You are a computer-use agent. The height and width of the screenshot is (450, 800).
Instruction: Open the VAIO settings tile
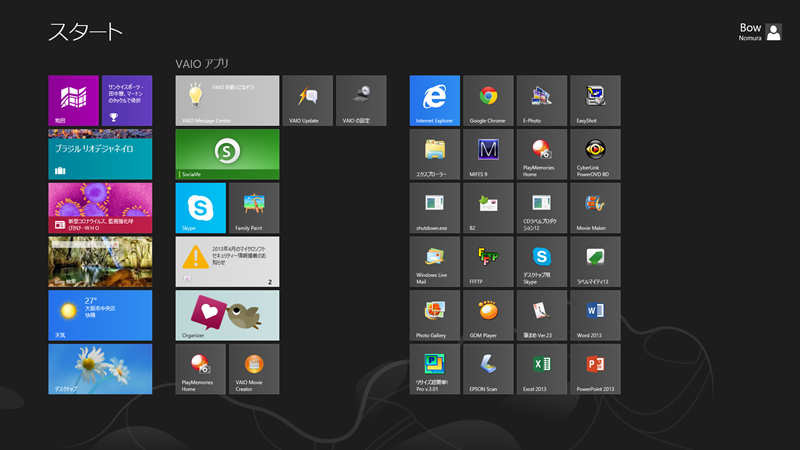click(x=361, y=101)
